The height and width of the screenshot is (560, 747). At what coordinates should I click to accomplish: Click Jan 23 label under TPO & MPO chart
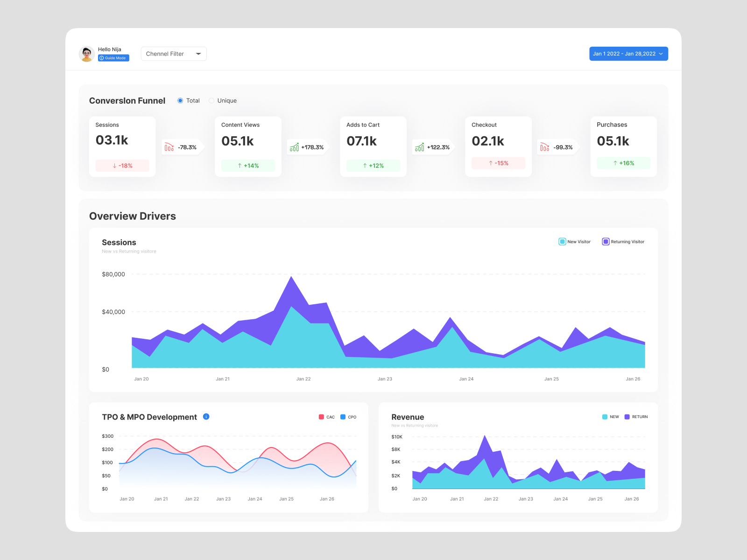click(x=223, y=499)
